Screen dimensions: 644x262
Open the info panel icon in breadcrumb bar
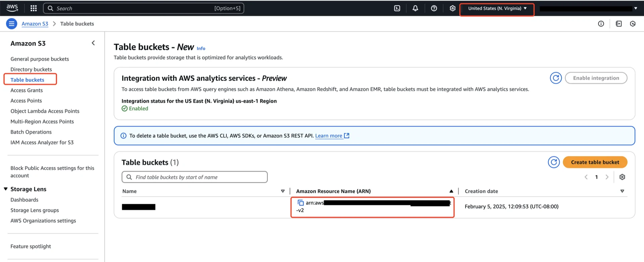click(601, 24)
